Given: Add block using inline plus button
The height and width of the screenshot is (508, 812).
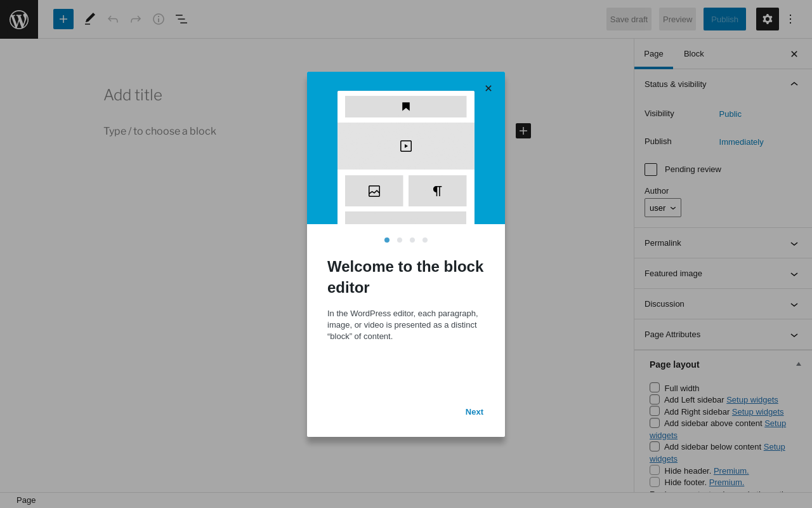Looking at the screenshot, I should pyautogui.click(x=523, y=131).
